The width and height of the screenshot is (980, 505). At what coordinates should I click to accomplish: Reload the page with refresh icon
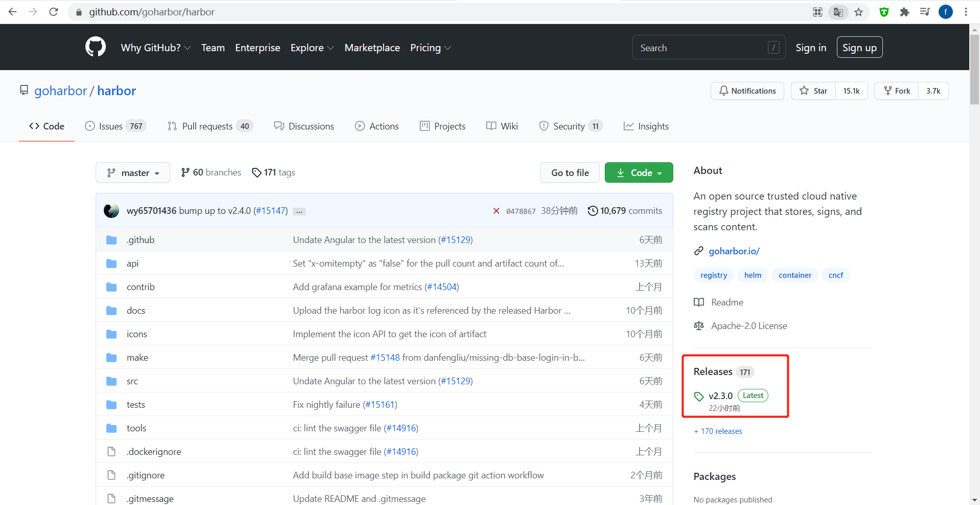[x=54, y=12]
